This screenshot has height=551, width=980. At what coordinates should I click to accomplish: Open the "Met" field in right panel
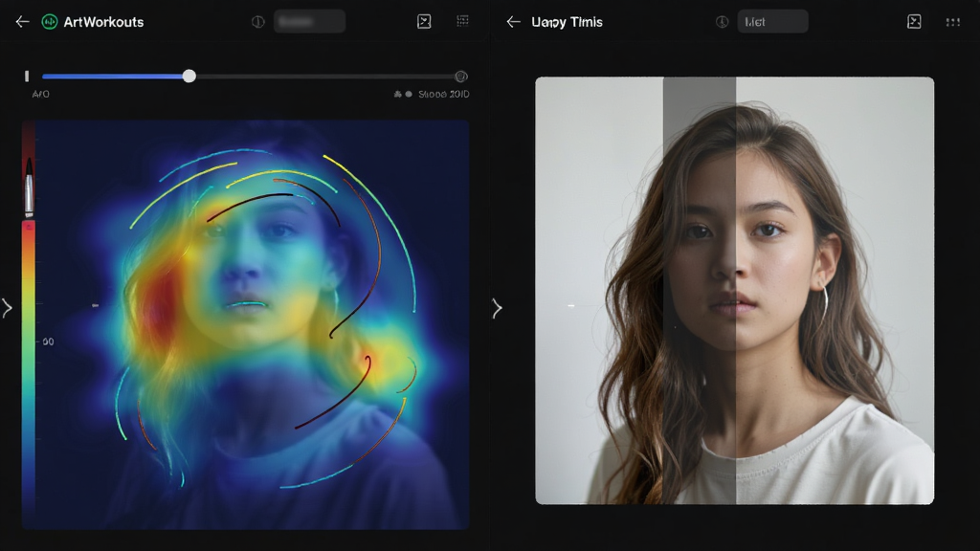pyautogui.click(x=772, y=22)
